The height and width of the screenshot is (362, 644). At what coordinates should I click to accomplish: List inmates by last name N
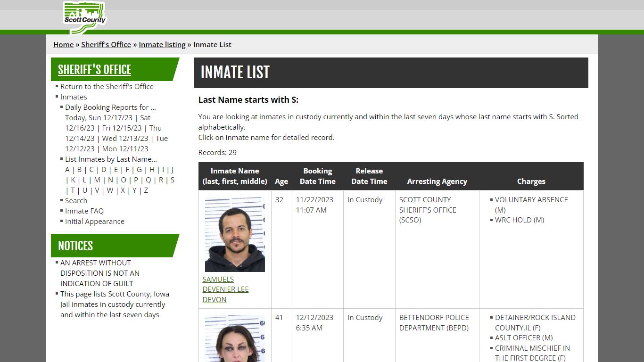(x=110, y=180)
